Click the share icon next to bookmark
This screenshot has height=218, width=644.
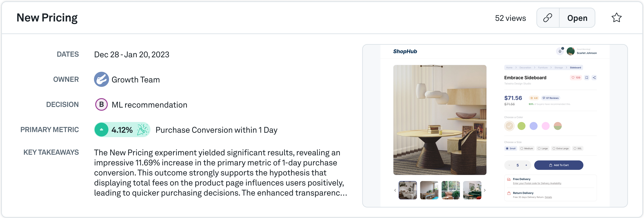pos(594,78)
